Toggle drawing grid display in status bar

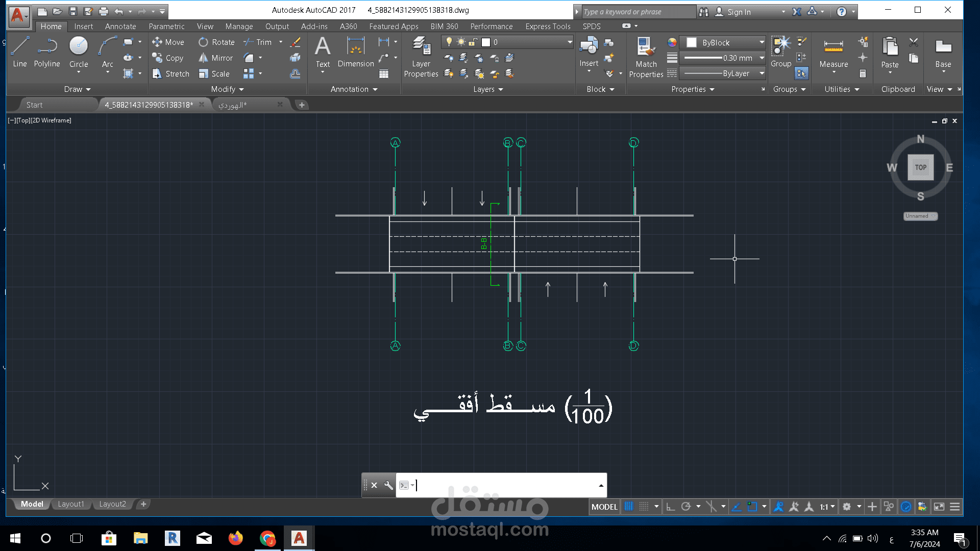pyautogui.click(x=629, y=507)
